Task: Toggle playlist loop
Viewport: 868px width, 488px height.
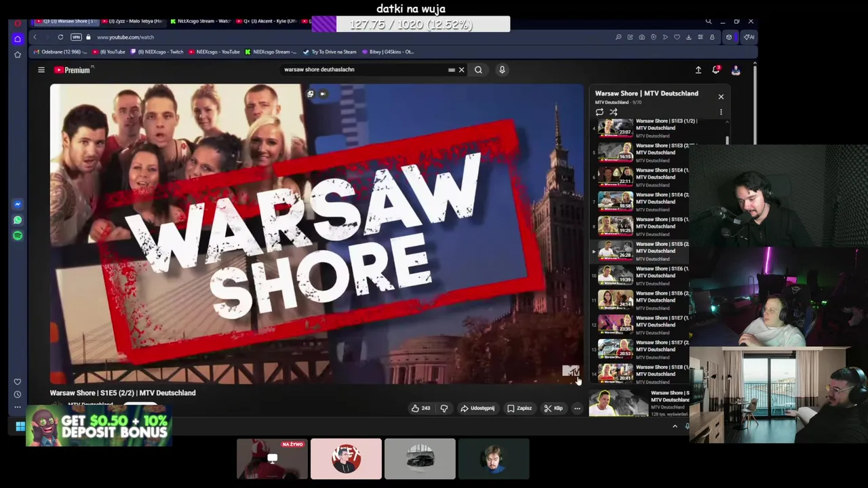Action: pyautogui.click(x=599, y=112)
